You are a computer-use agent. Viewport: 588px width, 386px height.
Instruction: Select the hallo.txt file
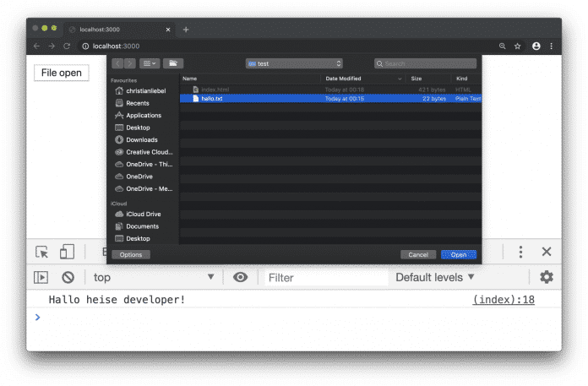(x=330, y=99)
